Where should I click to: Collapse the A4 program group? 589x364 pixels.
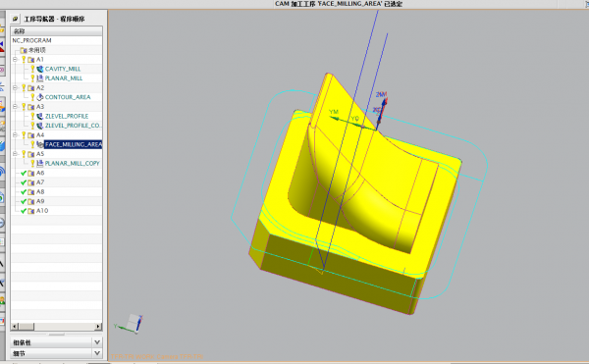(x=15, y=134)
